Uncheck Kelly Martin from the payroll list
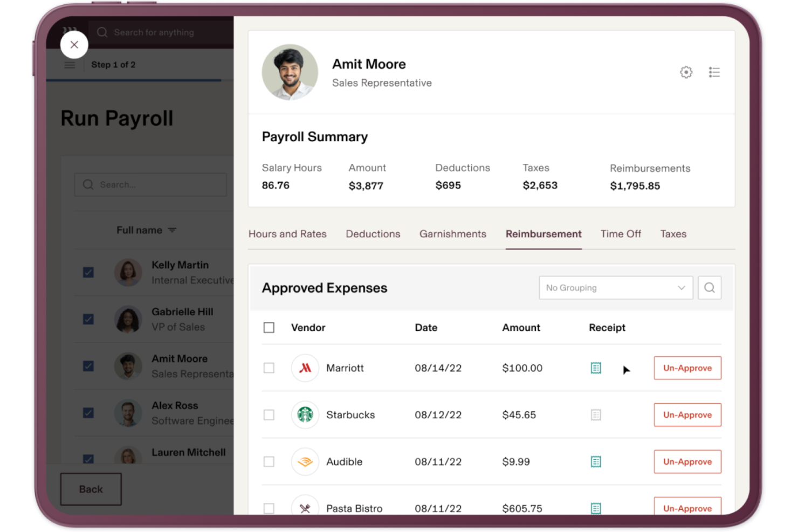The image size is (798, 532). click(88, 272)
